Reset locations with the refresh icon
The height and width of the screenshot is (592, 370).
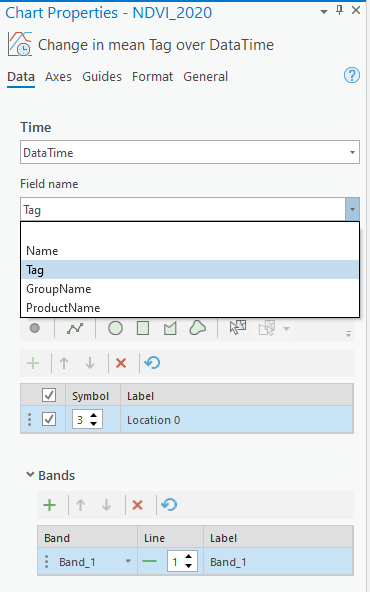tap(152, 363)
